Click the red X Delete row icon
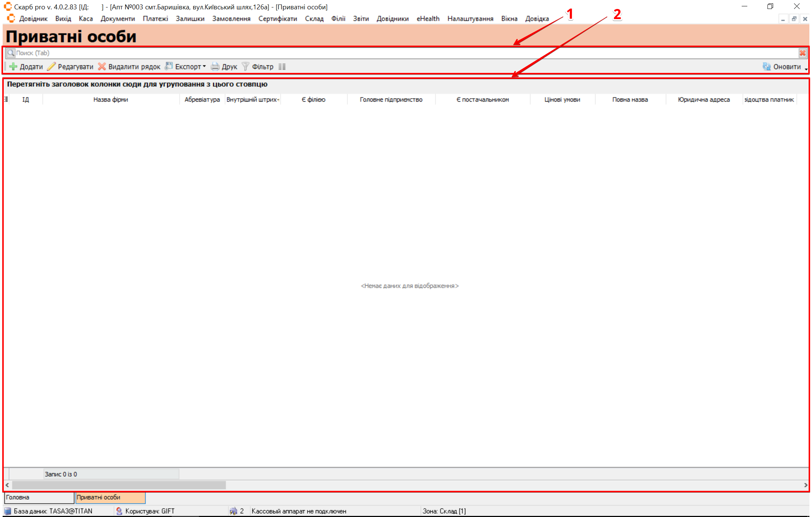This screenshot has height=517, width=812. (102, 67)
